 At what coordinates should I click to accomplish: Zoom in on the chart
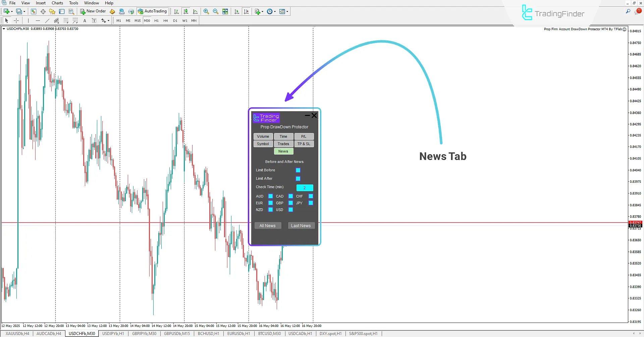coord(206,11)
